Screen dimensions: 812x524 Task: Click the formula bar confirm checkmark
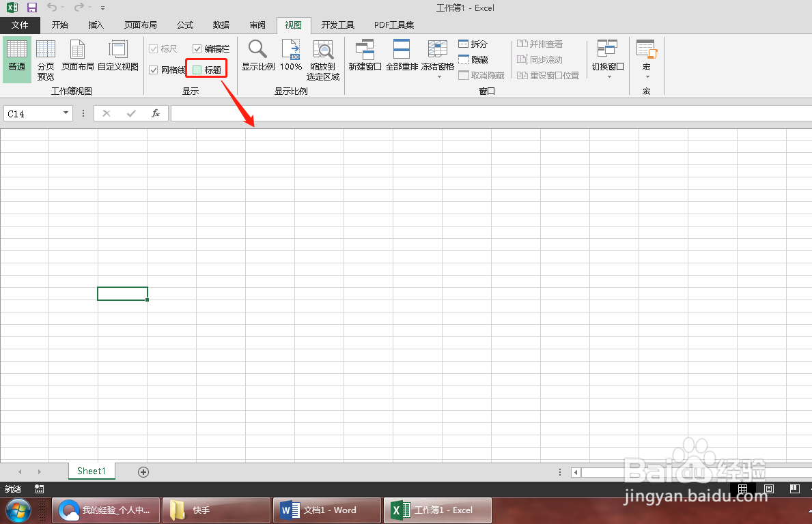click(x=131, y=113)
